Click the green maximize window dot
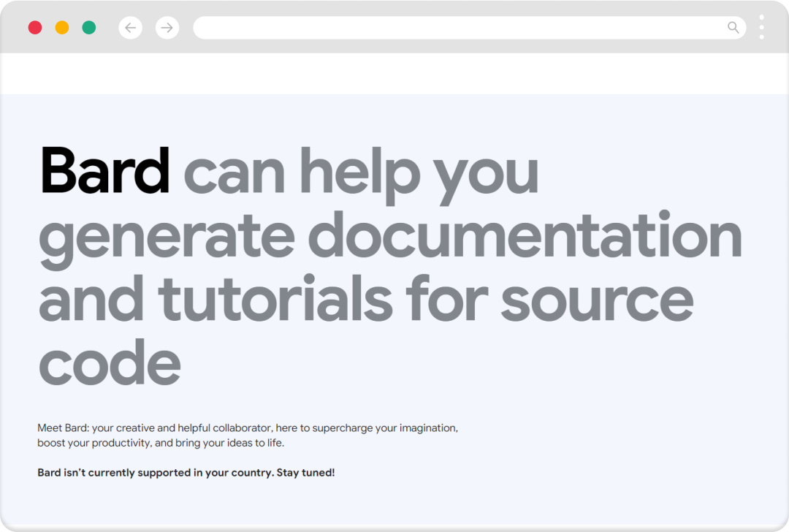Viewport: 789px width, 532px height. 89,28
